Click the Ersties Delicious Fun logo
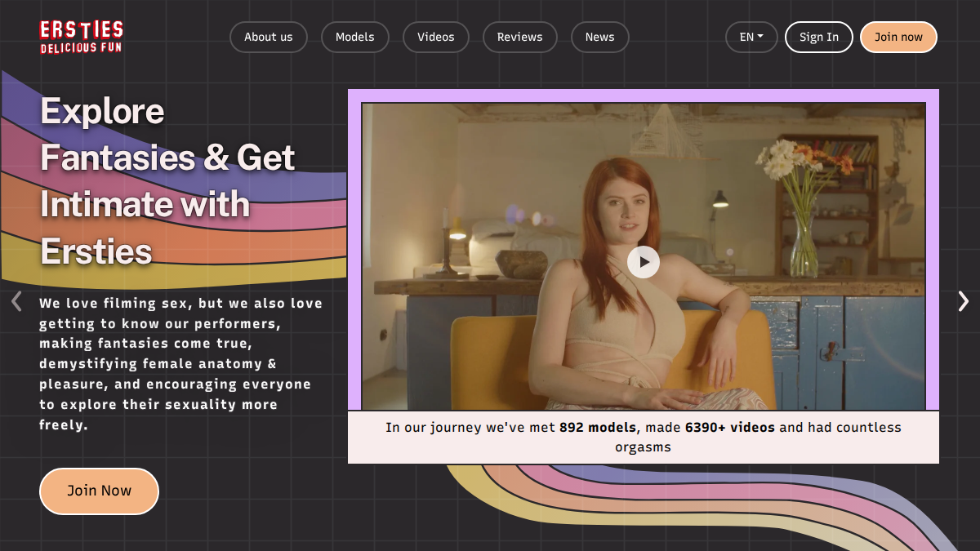 [82, 37]
